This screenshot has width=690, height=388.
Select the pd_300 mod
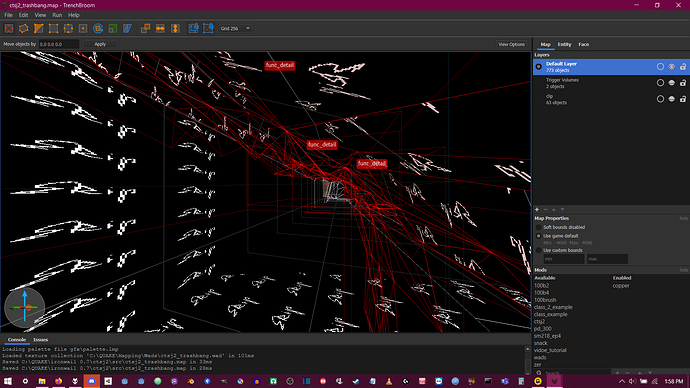543,329
